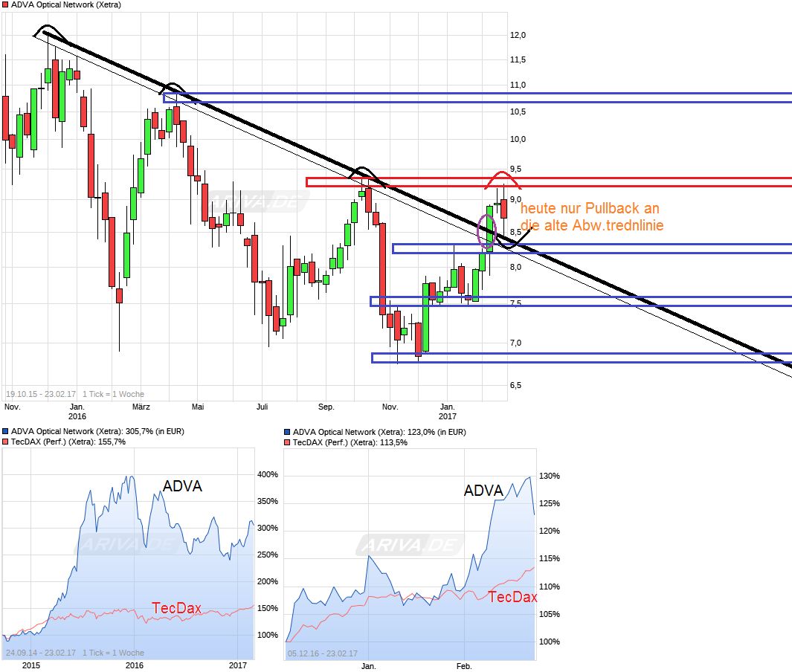This screenshot has height=672, width=792.
Task: Click the blue legend square for ADVA 123,0%
Action: tap(287, 432)
